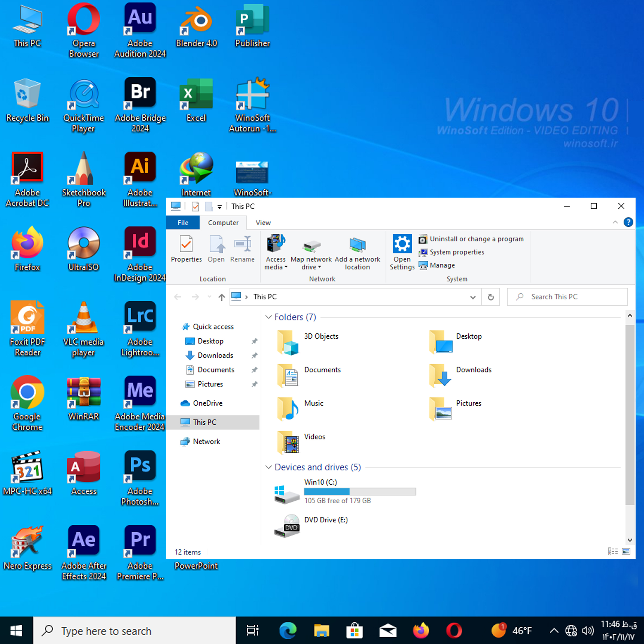Click Uninstall or change a program
Image resolution: width=644 pixels, height=644 pixels.
(471, 239)
